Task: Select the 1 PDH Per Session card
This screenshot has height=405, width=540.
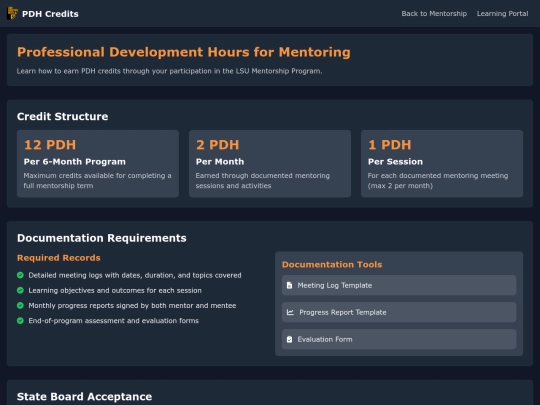Action: [x=442, y=164]
